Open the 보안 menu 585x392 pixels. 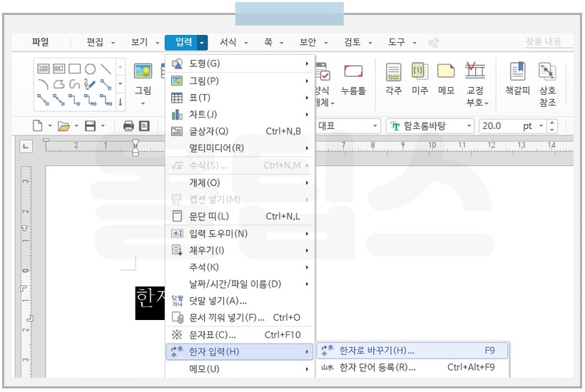[x=307, y=42]
